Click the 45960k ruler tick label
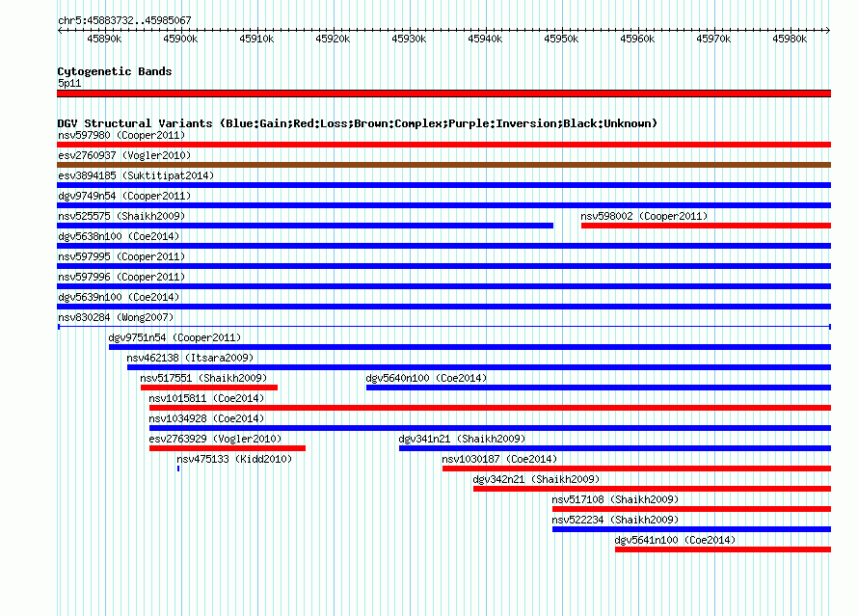This screenshot has height=616, width=858. click(637, 39)
